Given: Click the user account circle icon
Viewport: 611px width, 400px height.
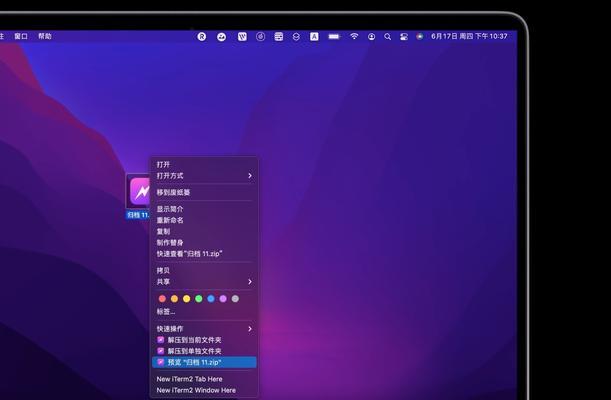Looking at the screenshot, I should tap(371, 37).
